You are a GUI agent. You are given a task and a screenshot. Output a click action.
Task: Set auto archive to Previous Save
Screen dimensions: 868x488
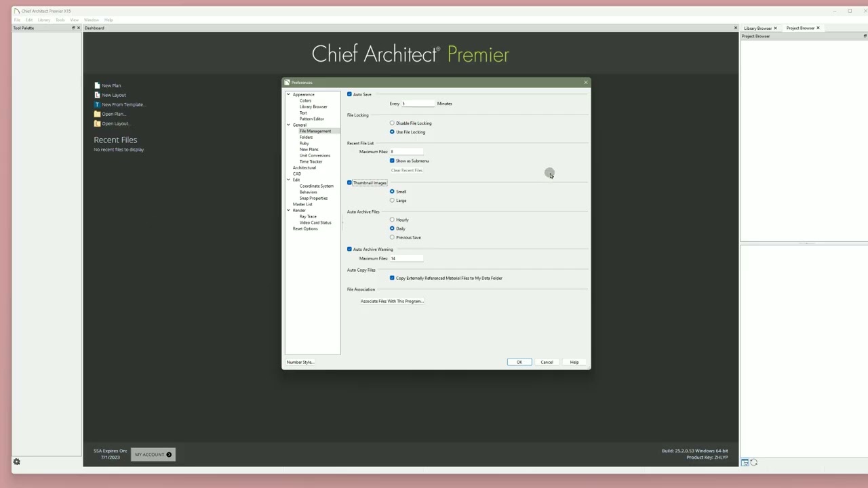point(392,237)
